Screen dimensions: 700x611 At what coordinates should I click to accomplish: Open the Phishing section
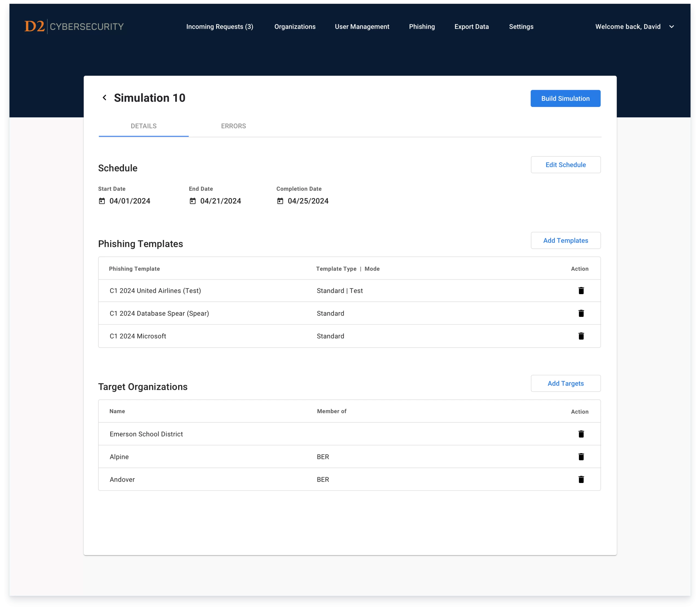pyautogui.click(x=422, y=27)
